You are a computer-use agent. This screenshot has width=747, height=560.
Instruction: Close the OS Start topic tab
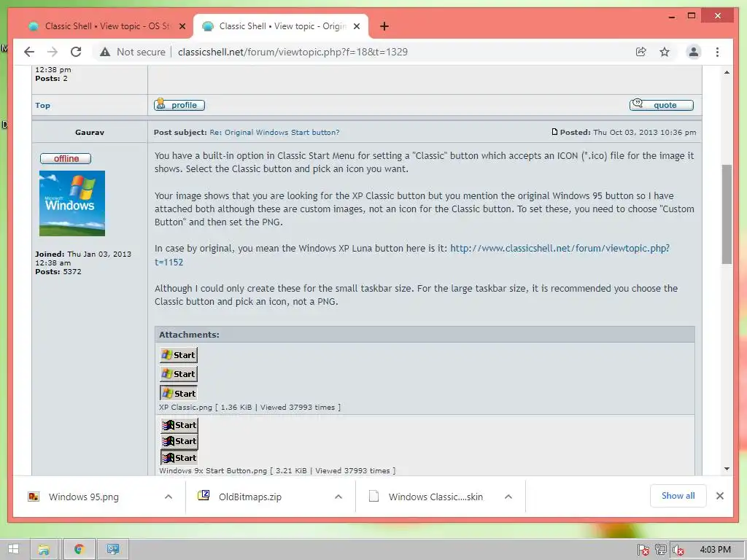pyautogui.click(x=182, y=26)
